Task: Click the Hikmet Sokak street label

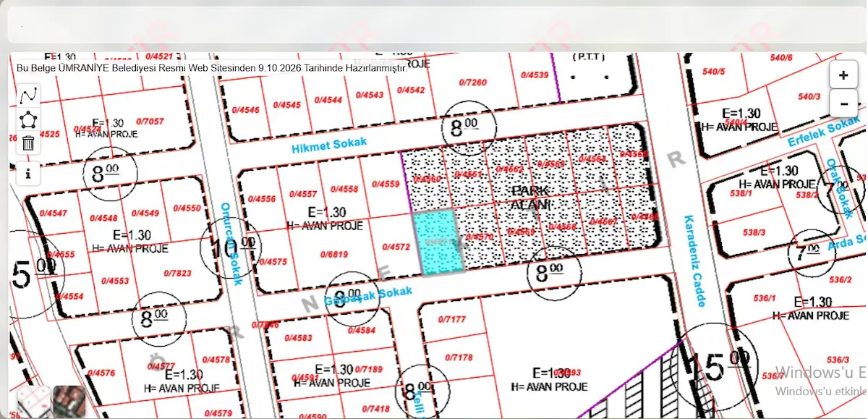Action: pos(329,144)
